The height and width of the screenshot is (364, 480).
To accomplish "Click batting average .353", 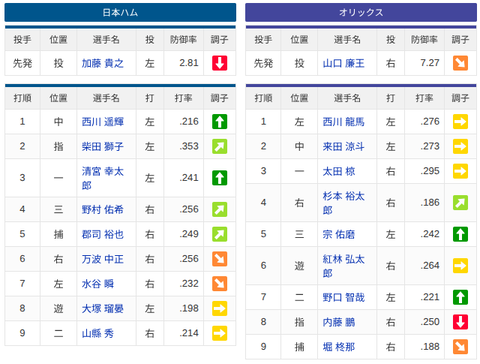I will point(189,146).
